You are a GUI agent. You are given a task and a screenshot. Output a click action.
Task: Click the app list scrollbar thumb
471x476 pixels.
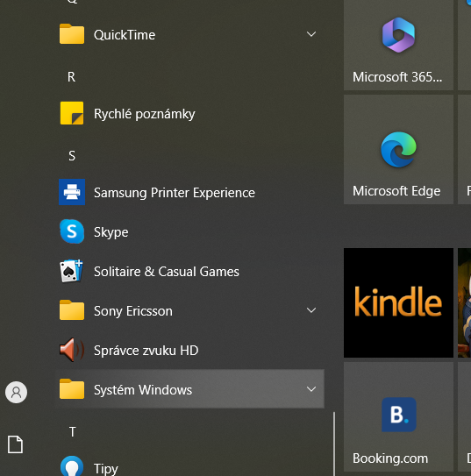tap(334, 444)
